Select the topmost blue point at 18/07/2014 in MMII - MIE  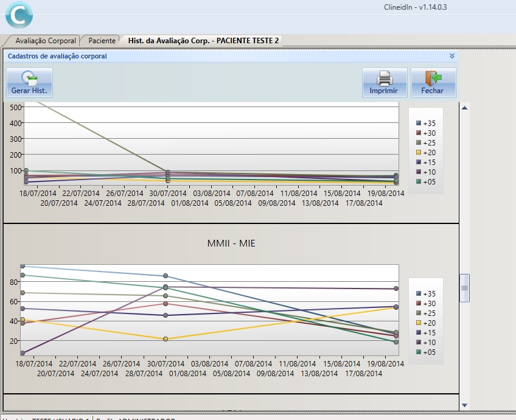pyautogui.click(x=23, y=266)
